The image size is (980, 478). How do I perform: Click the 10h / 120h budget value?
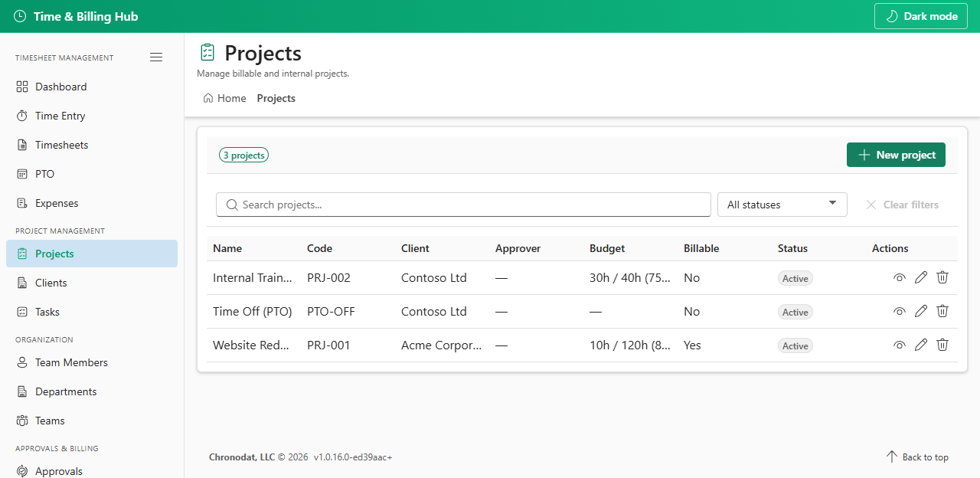pos(630,345)
